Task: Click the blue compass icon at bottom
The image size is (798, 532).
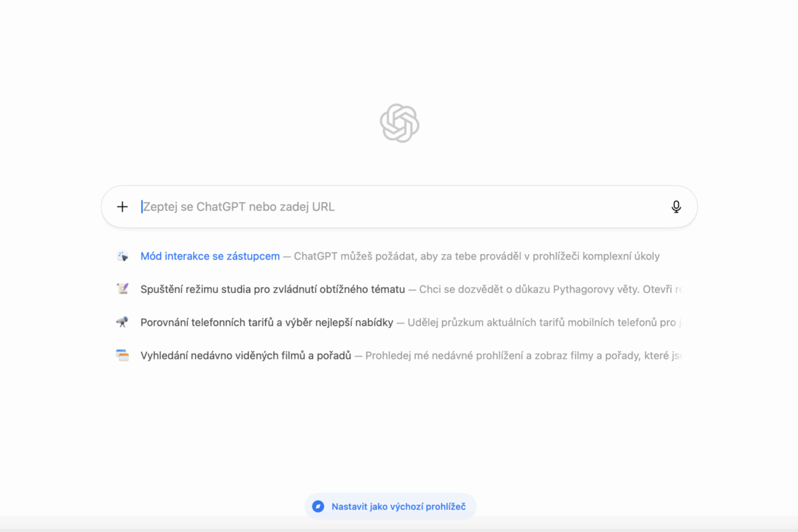Action: click(318, 507)
